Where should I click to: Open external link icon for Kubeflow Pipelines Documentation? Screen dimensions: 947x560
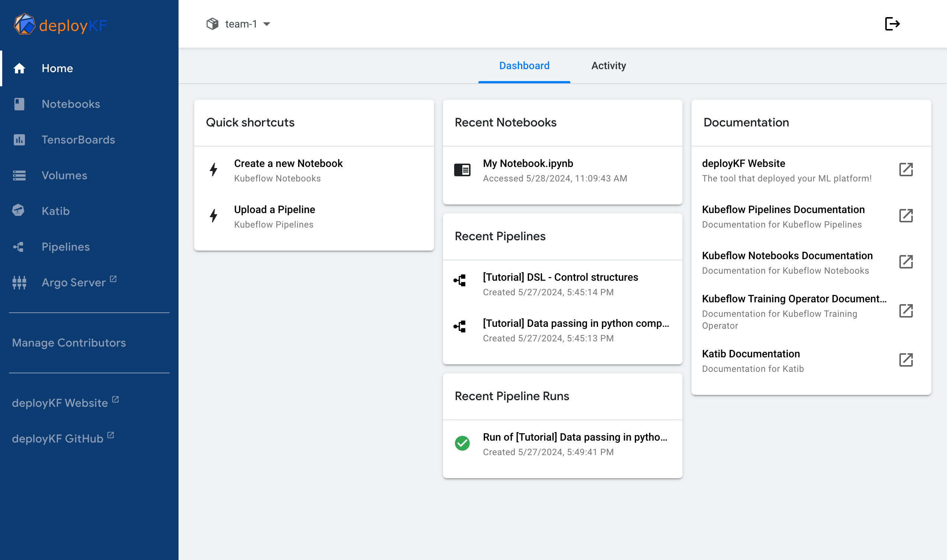906,215
